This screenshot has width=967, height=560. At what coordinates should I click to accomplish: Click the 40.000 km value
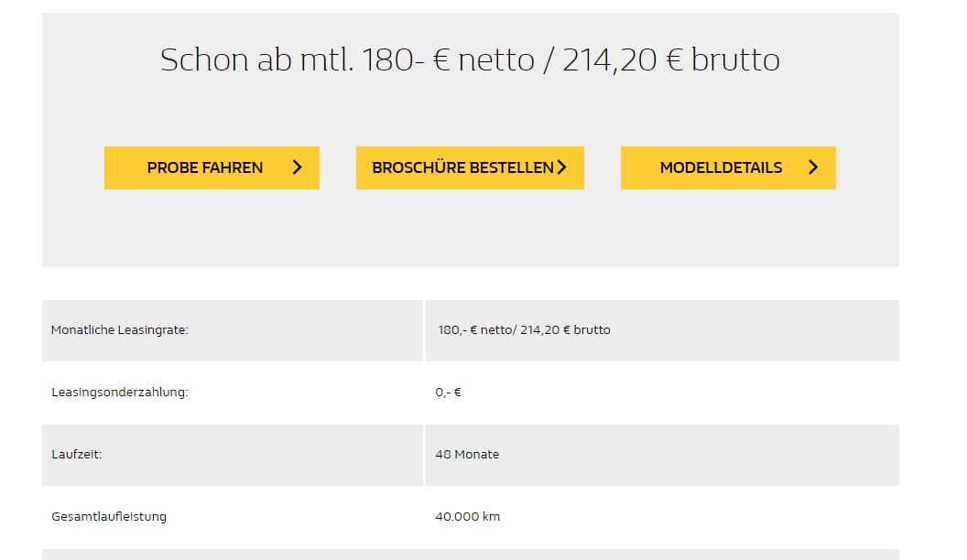(x=467, y=517)
